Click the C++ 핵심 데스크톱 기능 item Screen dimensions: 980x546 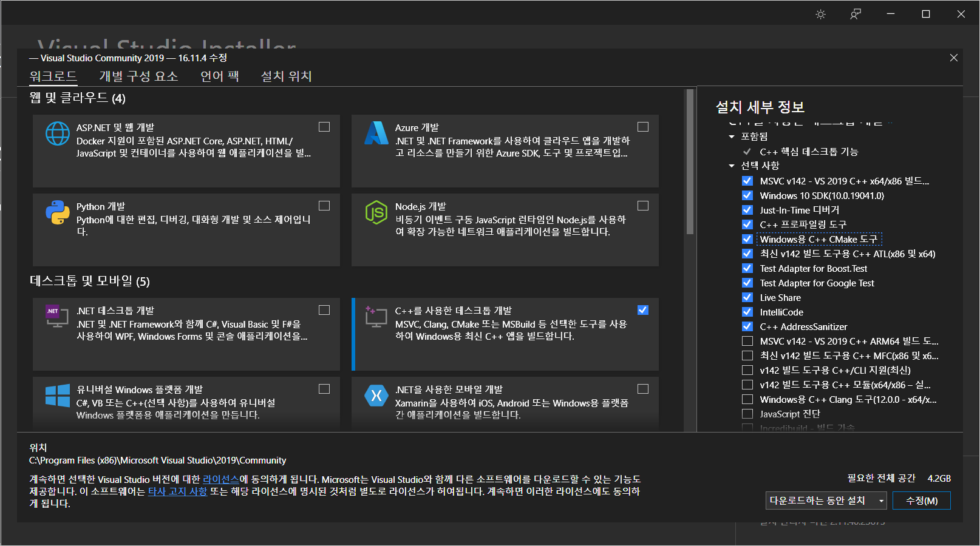coord(809,152)
